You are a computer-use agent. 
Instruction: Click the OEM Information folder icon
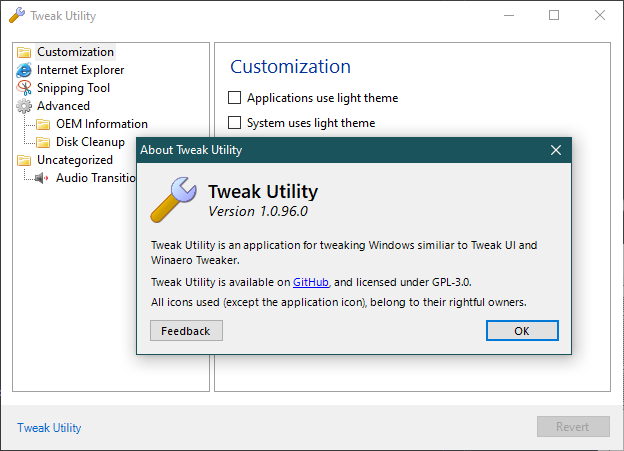point(43,124)
